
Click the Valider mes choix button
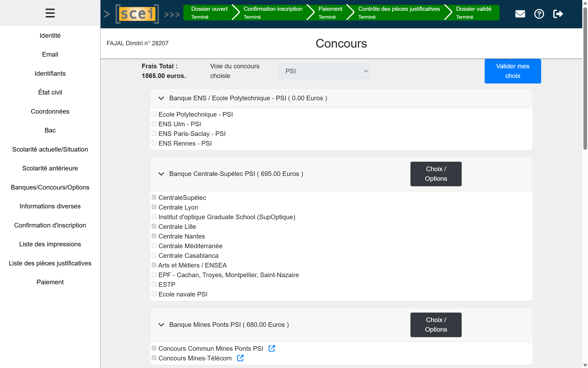click(x=513, y=71)
